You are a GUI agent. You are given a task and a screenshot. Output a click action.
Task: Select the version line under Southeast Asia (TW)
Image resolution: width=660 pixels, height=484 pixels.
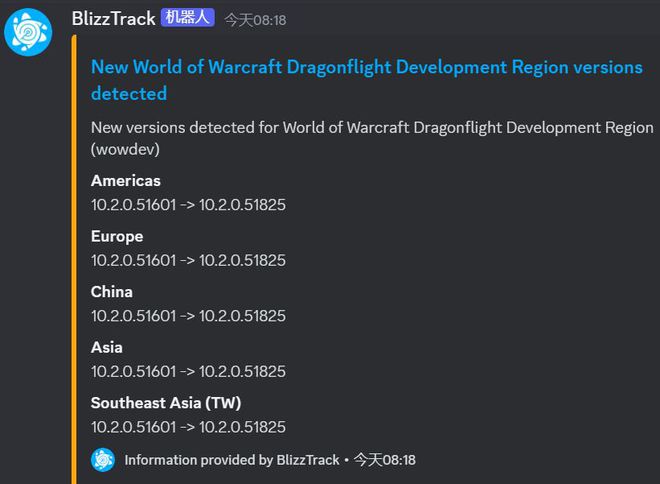(188, 427)
